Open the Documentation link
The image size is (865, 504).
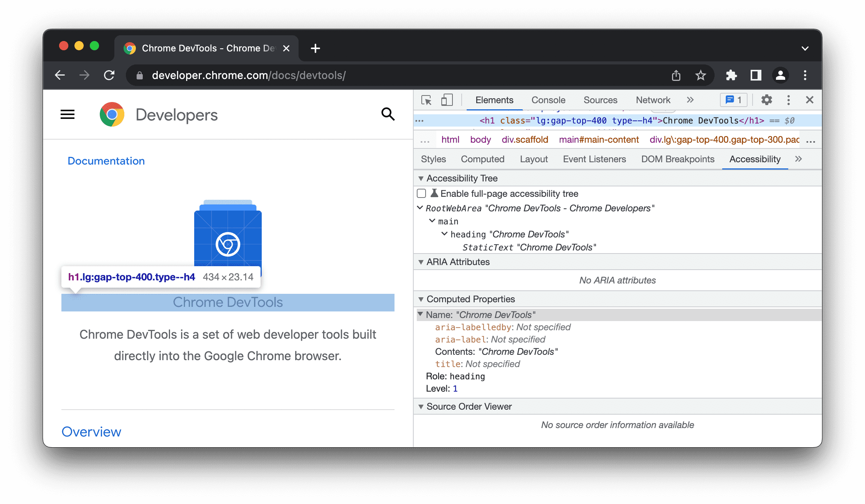(106, 160)
